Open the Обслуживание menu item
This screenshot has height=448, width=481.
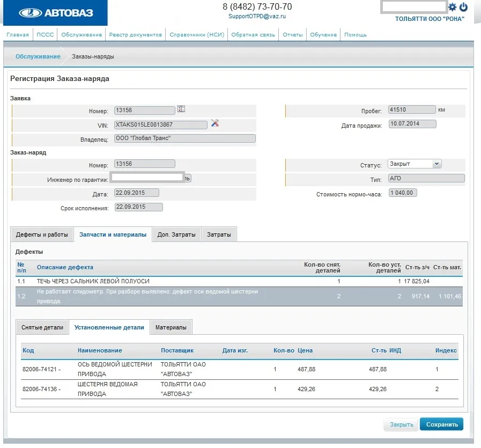point(82,35)
